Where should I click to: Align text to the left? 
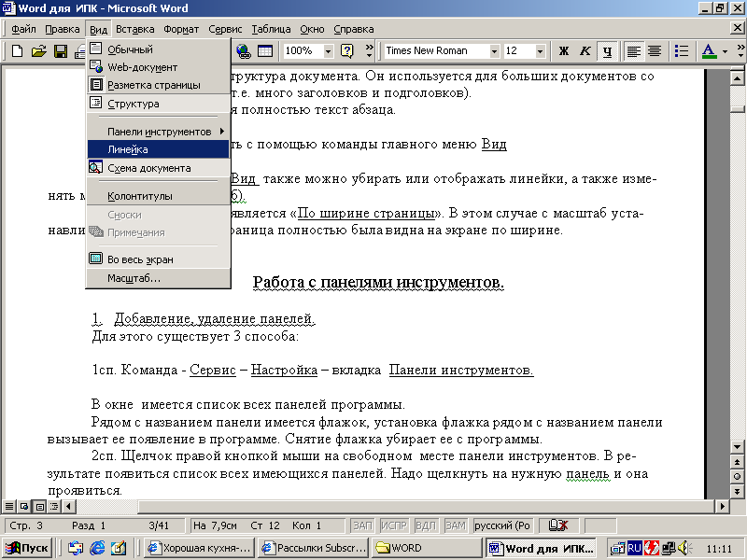633,50
